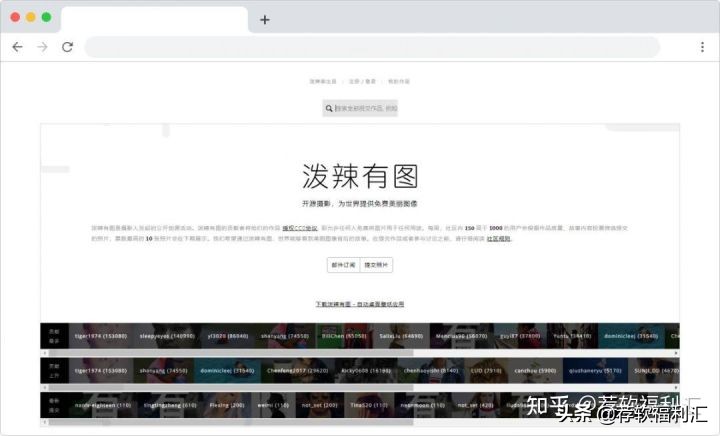Open nash-eighteen (110) photo tile
This screenshot has height=436, width=720.
103,405
